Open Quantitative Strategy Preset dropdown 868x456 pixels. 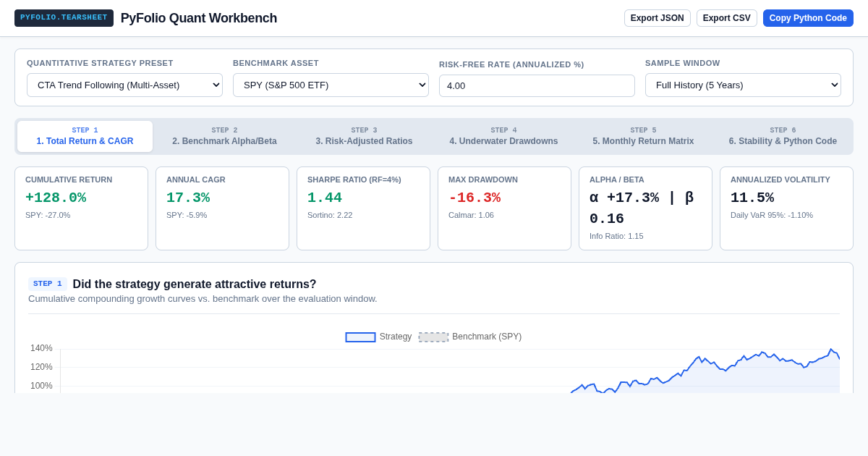pyautogui.click(x=124, y=85)
